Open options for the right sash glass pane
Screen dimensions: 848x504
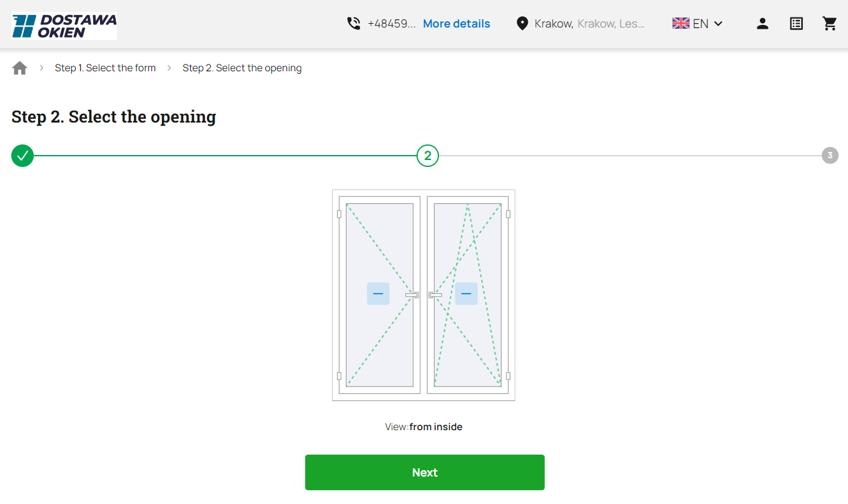pyautogui.click(x=466, y=293)
